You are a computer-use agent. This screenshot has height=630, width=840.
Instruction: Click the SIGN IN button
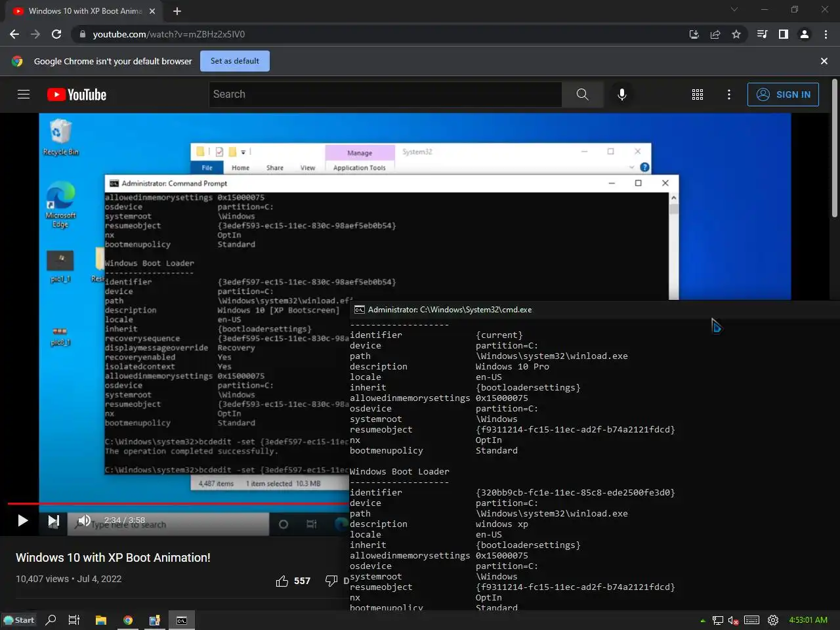783,94
